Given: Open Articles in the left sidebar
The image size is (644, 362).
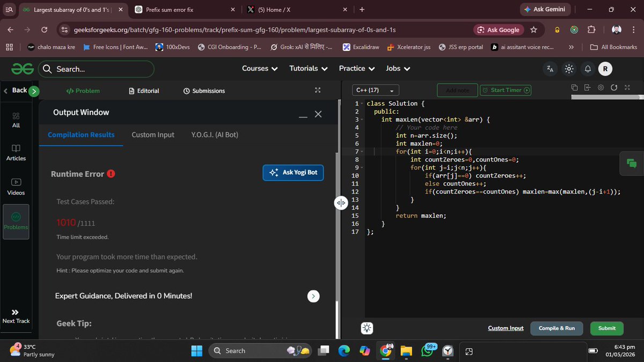Looking at the screenshot, I should pyautogui.click(x=16, y=153).
